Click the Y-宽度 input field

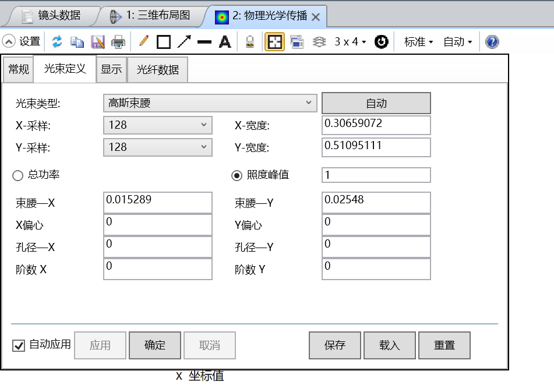(x=376, y=147)
